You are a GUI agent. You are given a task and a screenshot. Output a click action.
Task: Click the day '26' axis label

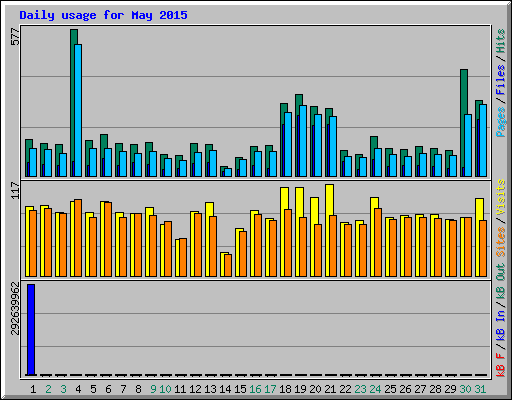point(405,389)
